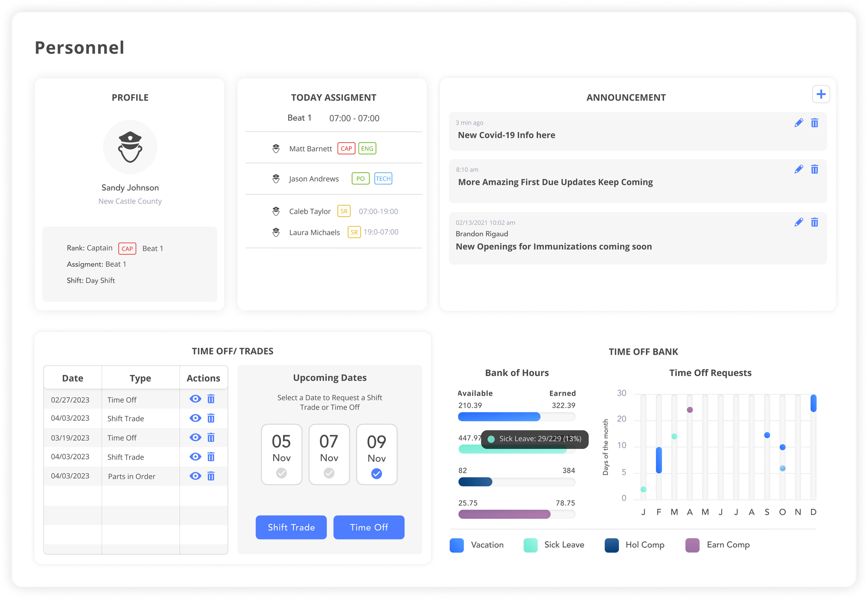Edit the New Covid-19 Info announcement

click(799, 123)
